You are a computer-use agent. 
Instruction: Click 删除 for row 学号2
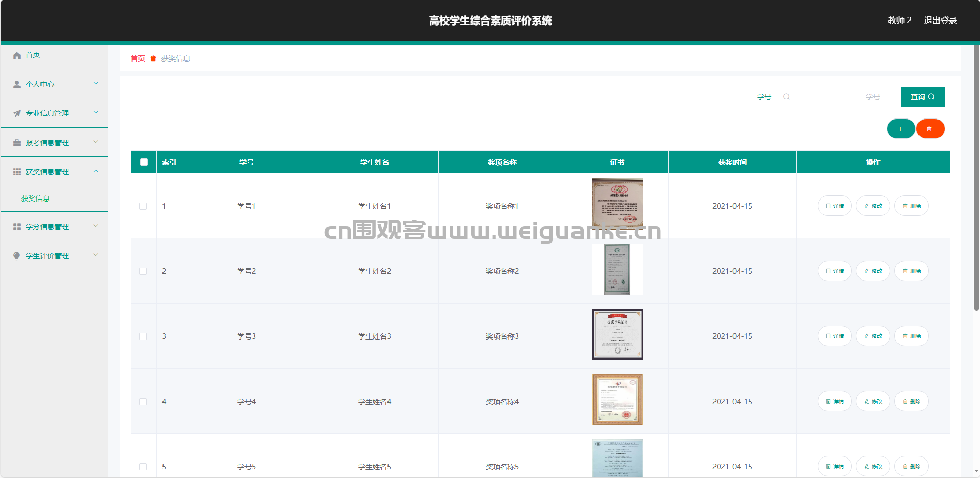(911, 271)
